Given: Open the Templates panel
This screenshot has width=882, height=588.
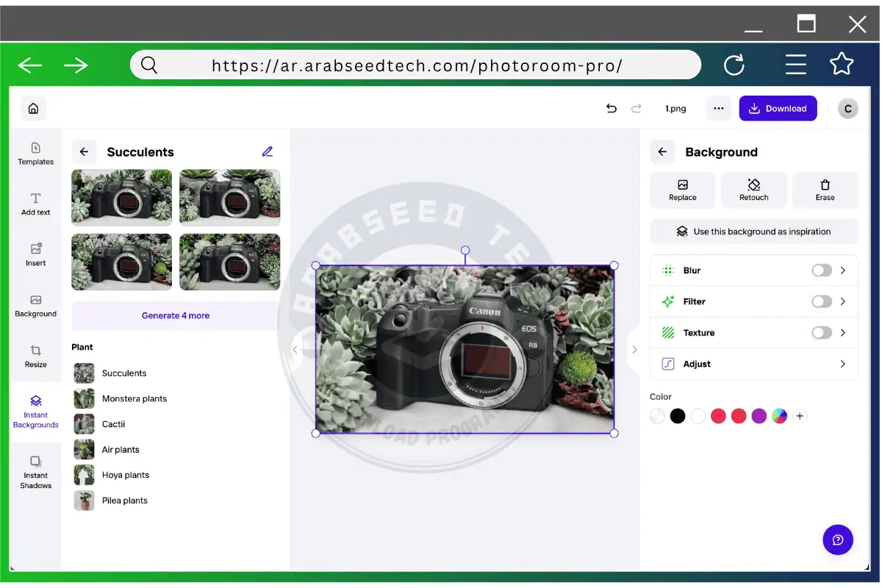Looking at the screenshot, I should [35, 154].
